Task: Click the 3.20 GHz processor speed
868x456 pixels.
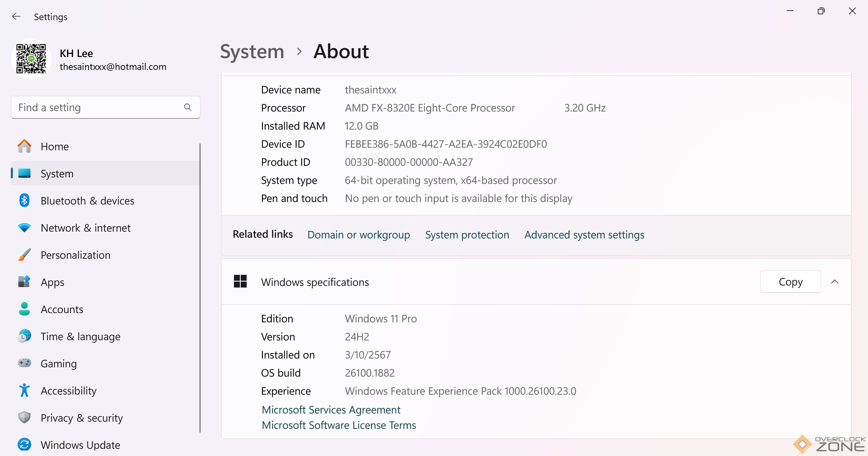Action: coord(585,108)
